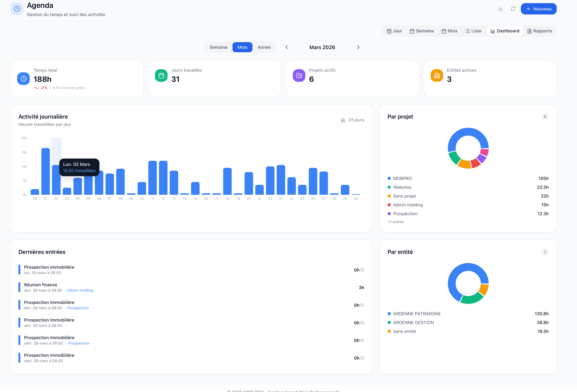Click the blue segment of entity donut chart
577x392 pixels.
pos(455,274)
